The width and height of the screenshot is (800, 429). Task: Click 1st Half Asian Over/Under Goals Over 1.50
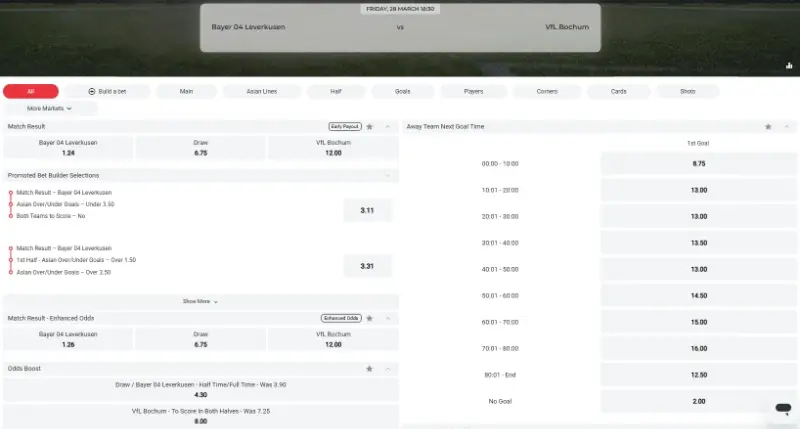[76, 260]
